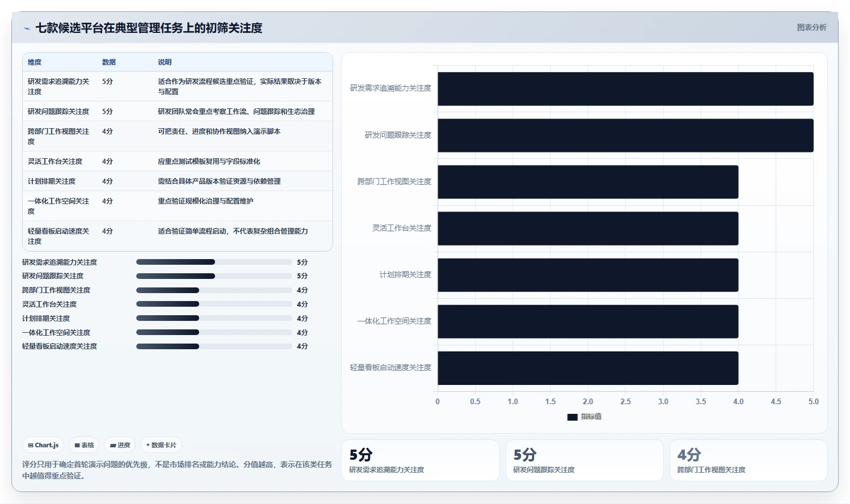Click the 5分 card for 研发需求追溯能力关注度
850x504 pixels.
[x=420, y=460]
